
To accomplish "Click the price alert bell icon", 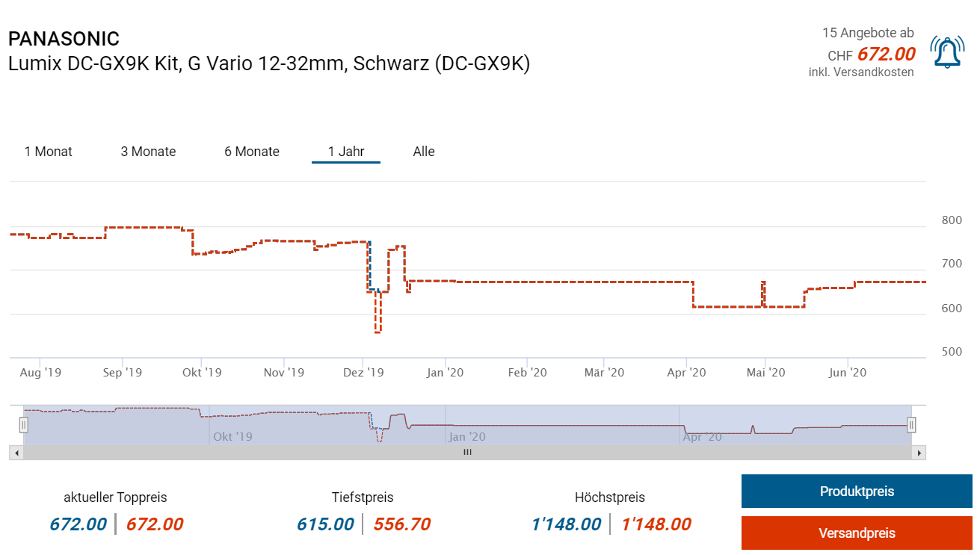I will tap(947, 52).
